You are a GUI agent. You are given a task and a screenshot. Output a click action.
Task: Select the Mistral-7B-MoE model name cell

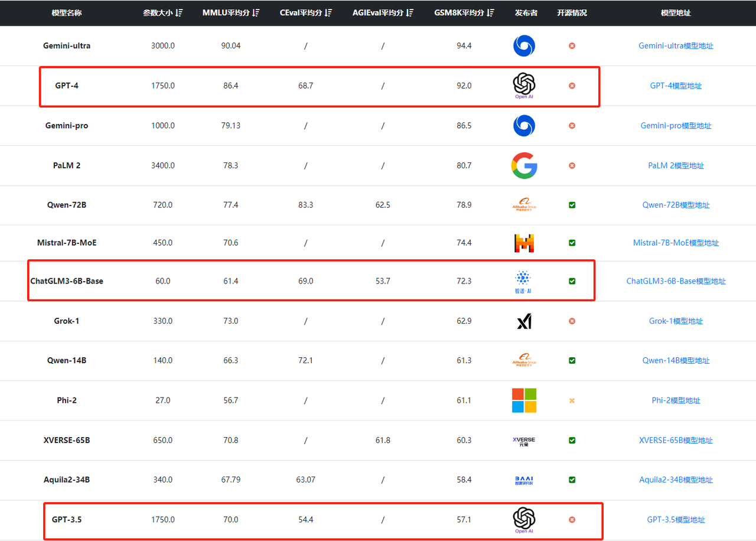coord(67,243)
